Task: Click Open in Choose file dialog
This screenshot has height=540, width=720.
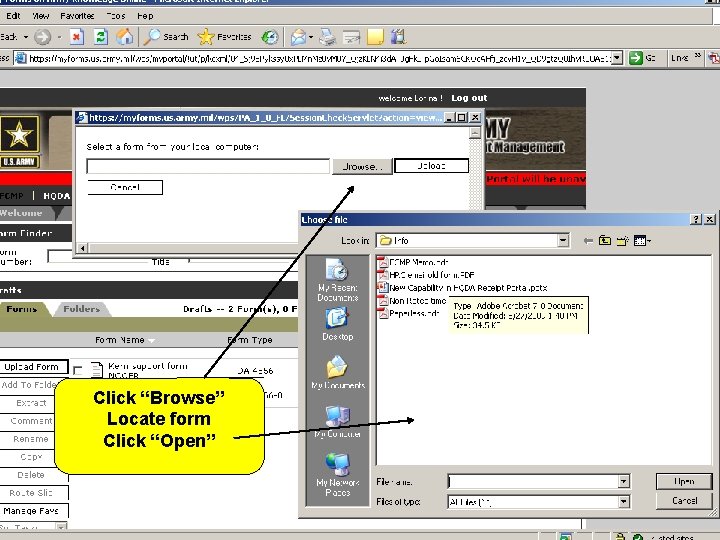Action: [x=684, y=481]
